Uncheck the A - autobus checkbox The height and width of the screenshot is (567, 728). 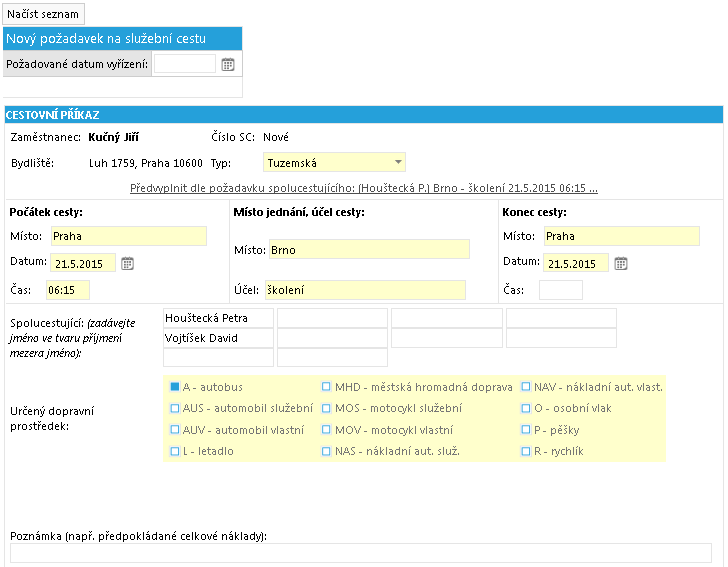pos(175,386)
